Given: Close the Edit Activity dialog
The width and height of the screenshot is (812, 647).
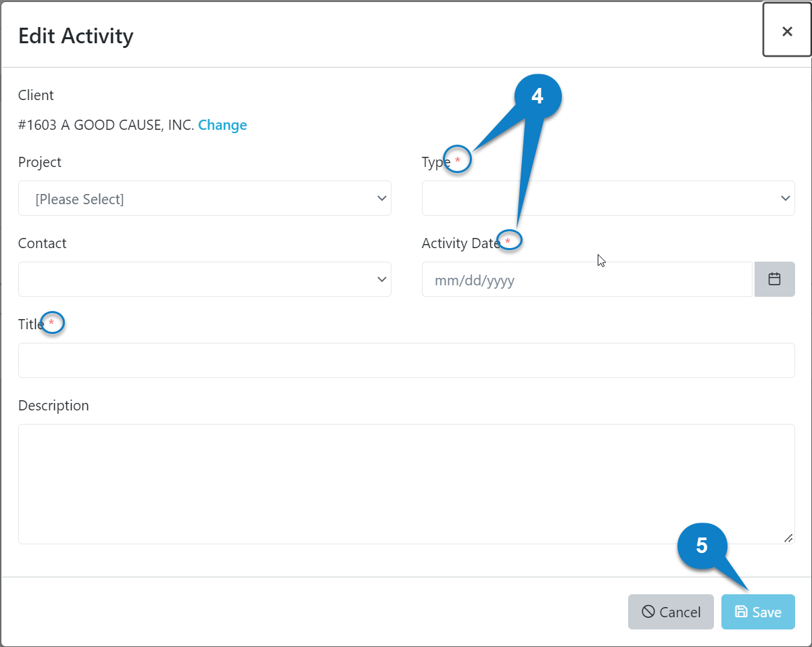Looking at the screenshot, I should (x=787, y=30).
